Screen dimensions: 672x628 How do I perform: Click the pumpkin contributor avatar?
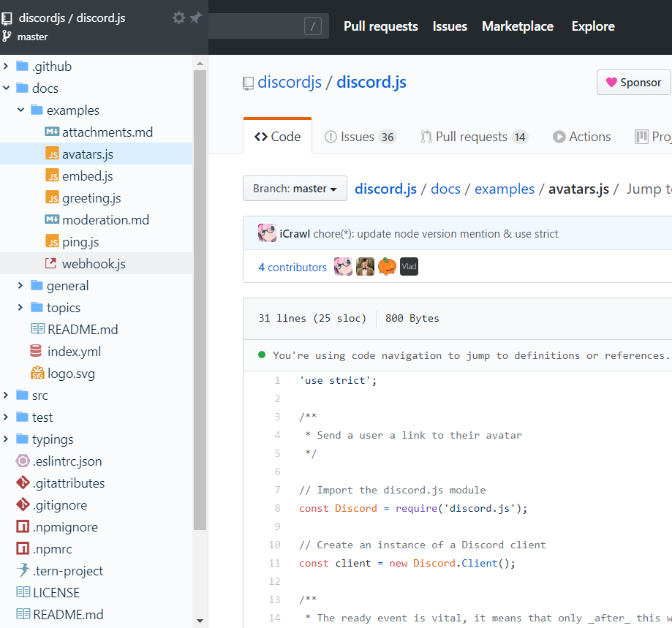pos(387,266)
